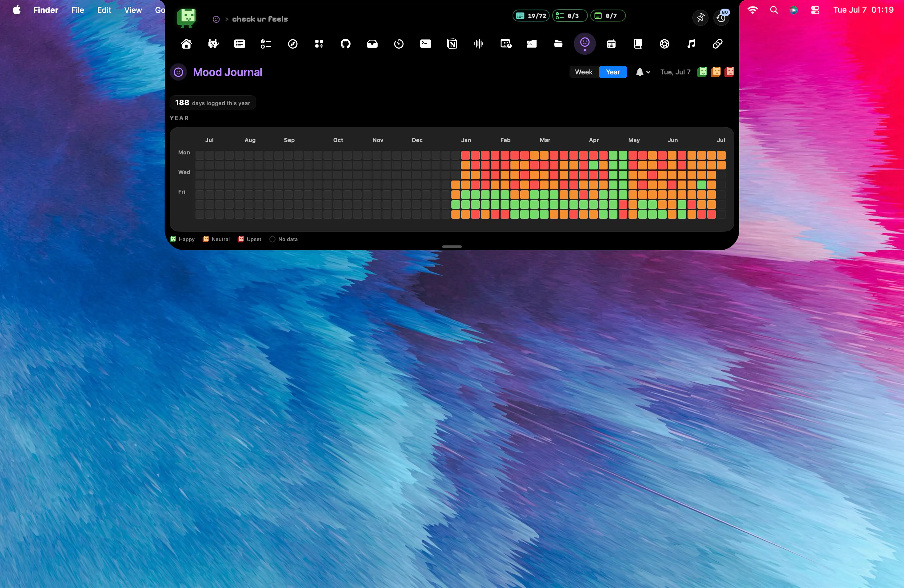Click the check ur feels breadcrumb

point(260,19)
